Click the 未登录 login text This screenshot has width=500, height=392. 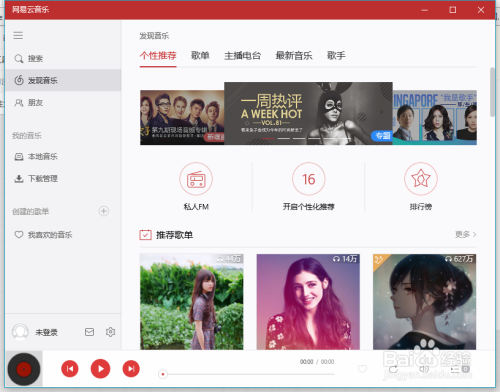[47, 332]
